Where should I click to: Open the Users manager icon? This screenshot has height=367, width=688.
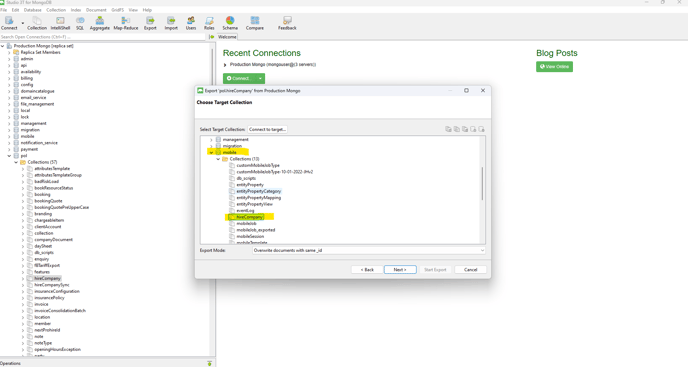191,23
